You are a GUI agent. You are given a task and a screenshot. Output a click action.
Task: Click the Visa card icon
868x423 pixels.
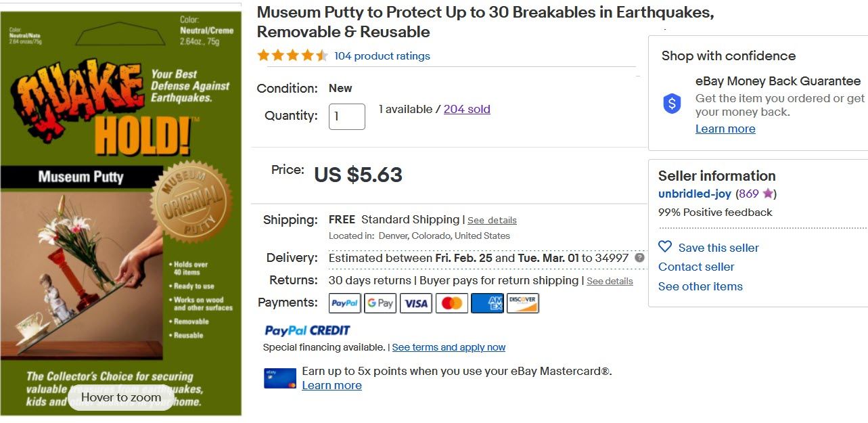[x=416, y=303]
